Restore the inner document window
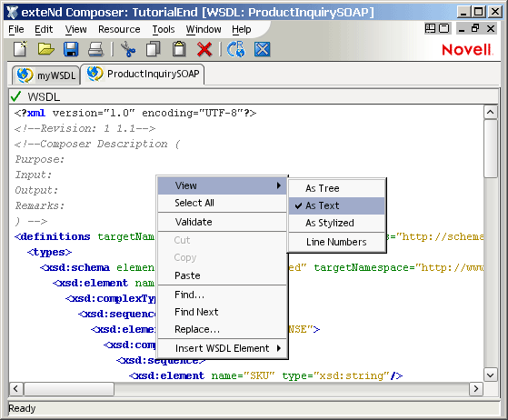 coord(476,28)
